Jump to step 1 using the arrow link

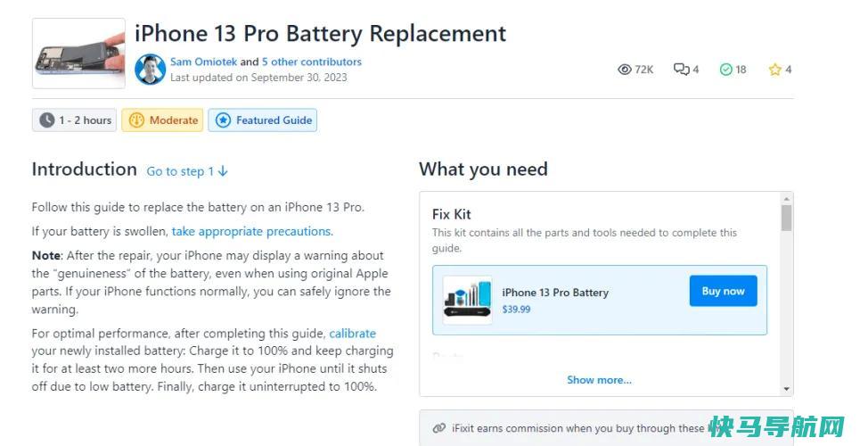click(x=187, y=172)
